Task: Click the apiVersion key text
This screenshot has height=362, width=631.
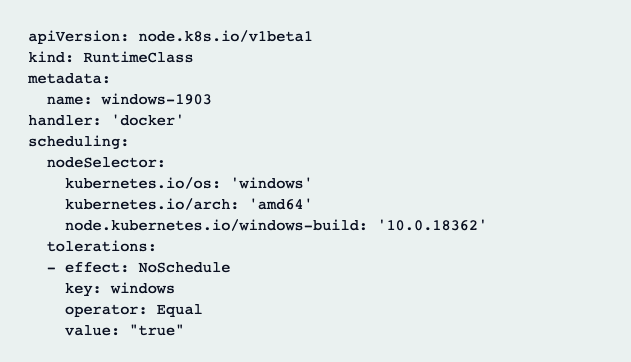Action: click(x=74, y=37)
